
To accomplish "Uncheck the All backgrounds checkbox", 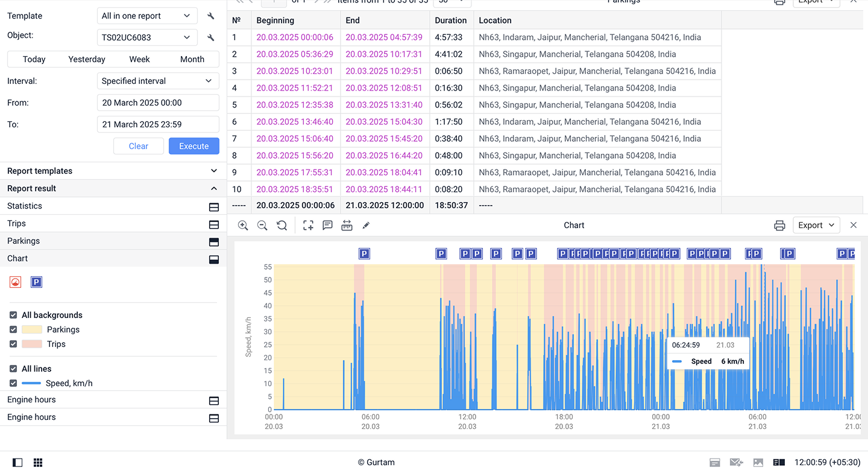I will click(13, 315).
